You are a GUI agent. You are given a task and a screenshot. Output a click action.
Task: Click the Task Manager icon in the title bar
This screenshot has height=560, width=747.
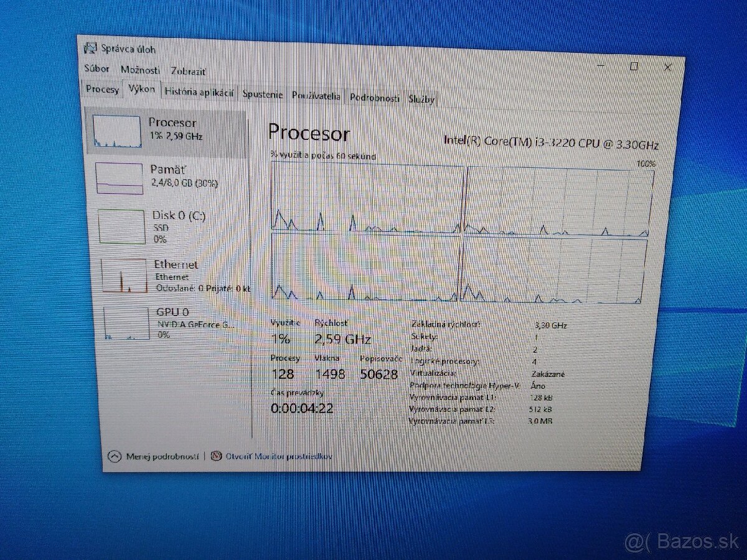[91, 48]
